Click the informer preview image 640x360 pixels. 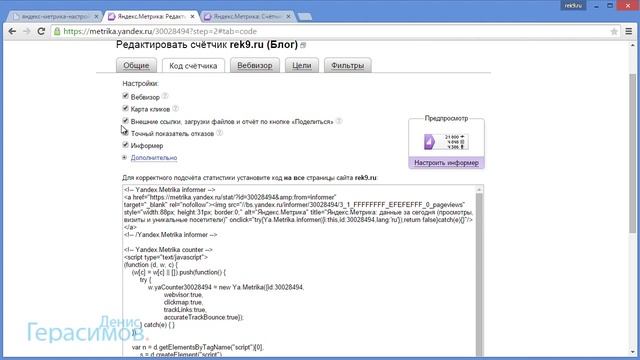[x=446, y=142]
